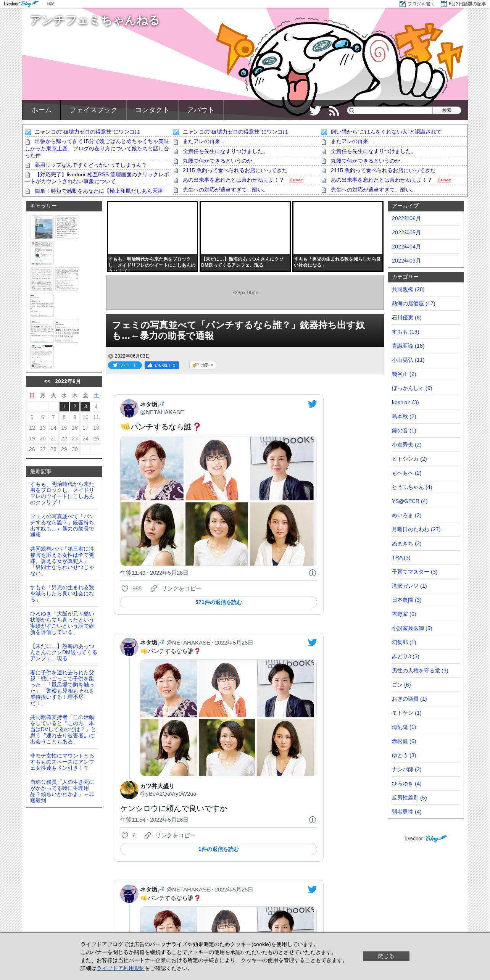Go to previous month with << in calendar

[x=47, y=381]
